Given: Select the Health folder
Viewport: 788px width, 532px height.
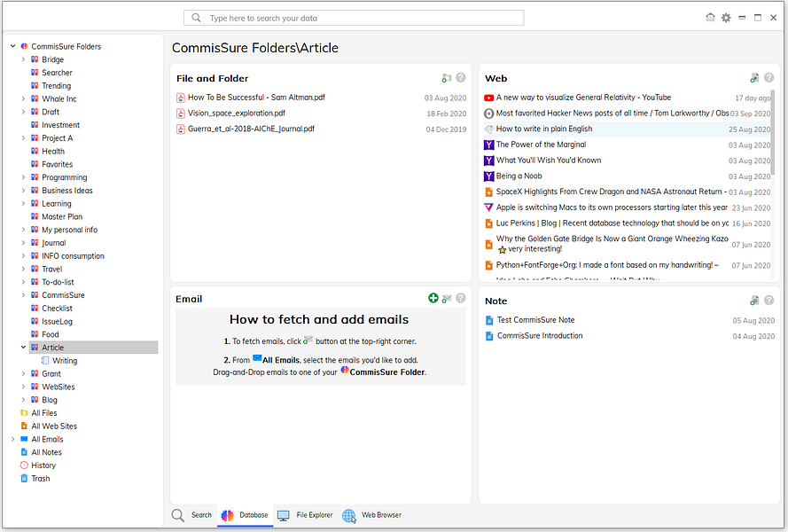Looking at the screenshot, I should click(x=53, y=151).
